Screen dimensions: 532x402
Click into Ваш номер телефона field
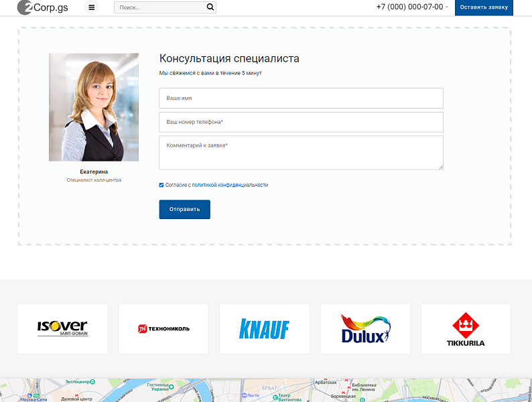(x=301, y=122)
